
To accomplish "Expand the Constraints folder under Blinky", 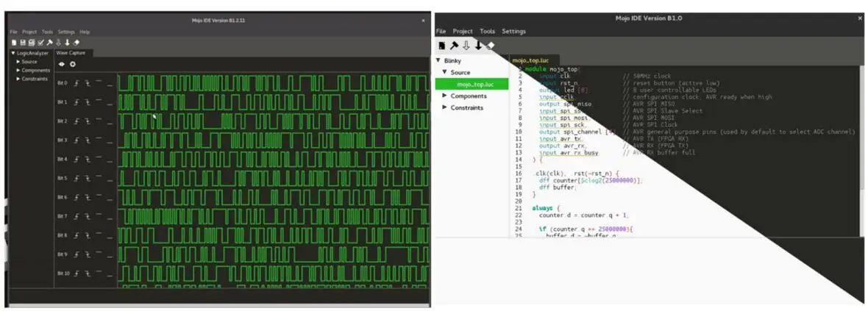I will coord(444,107).
